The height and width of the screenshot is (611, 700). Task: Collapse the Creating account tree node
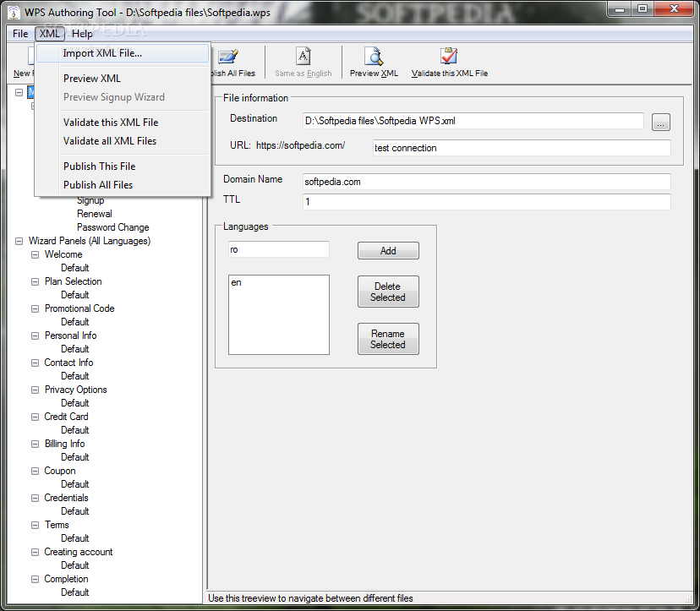35,552
